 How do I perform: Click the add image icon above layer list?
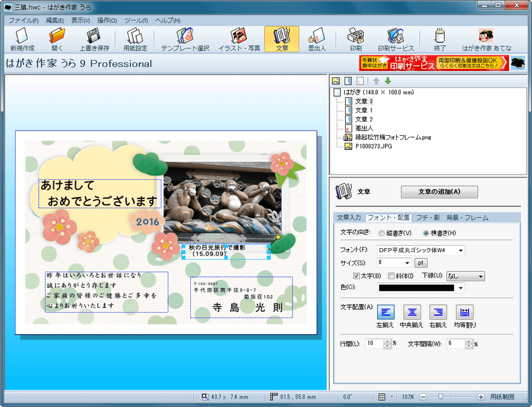tap(336, 81)
